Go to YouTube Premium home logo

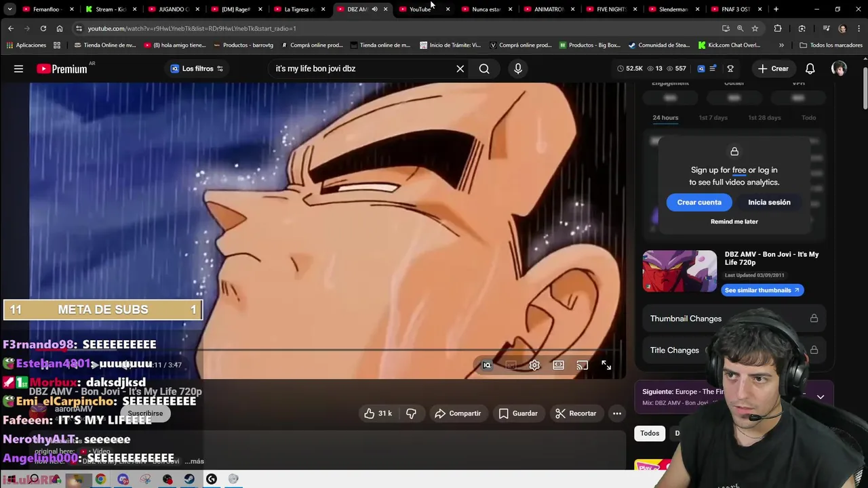62,68
